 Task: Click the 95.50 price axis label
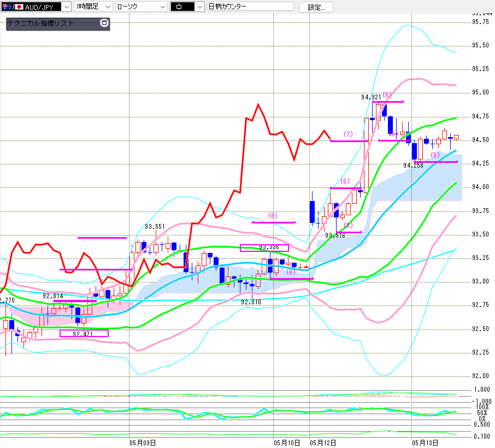(x=480, y=45)
